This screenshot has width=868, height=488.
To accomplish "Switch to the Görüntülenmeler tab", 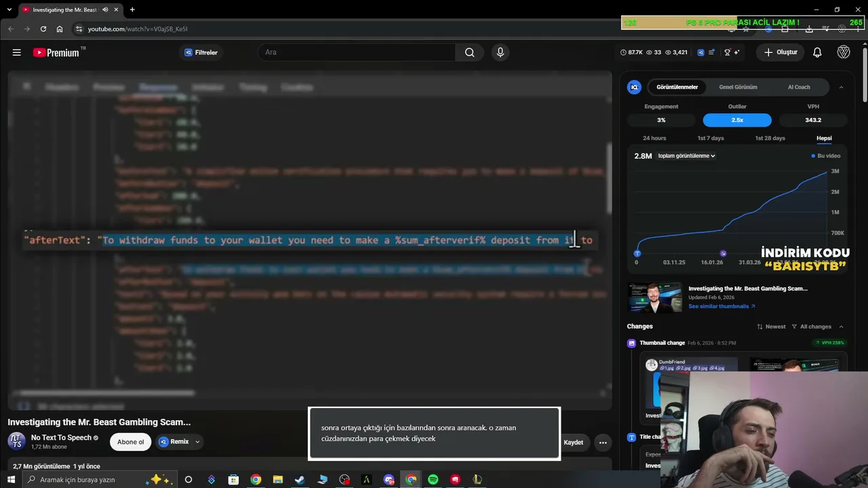I will (x=677, y=87).
